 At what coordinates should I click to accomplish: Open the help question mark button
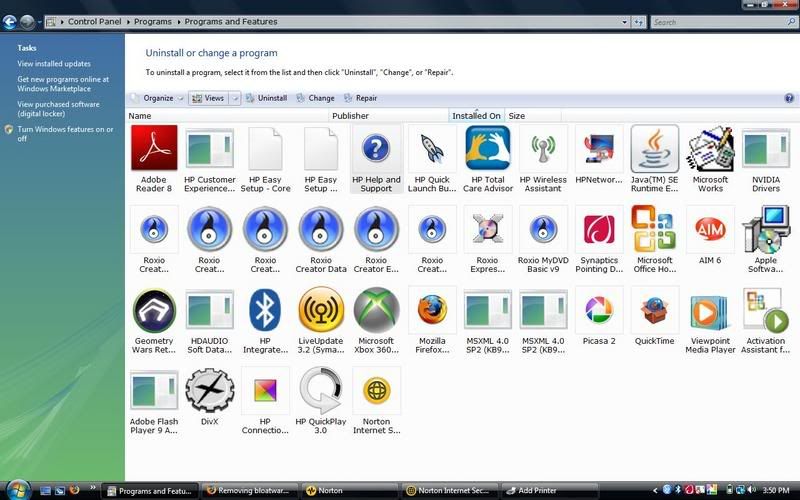click(789, 98)
